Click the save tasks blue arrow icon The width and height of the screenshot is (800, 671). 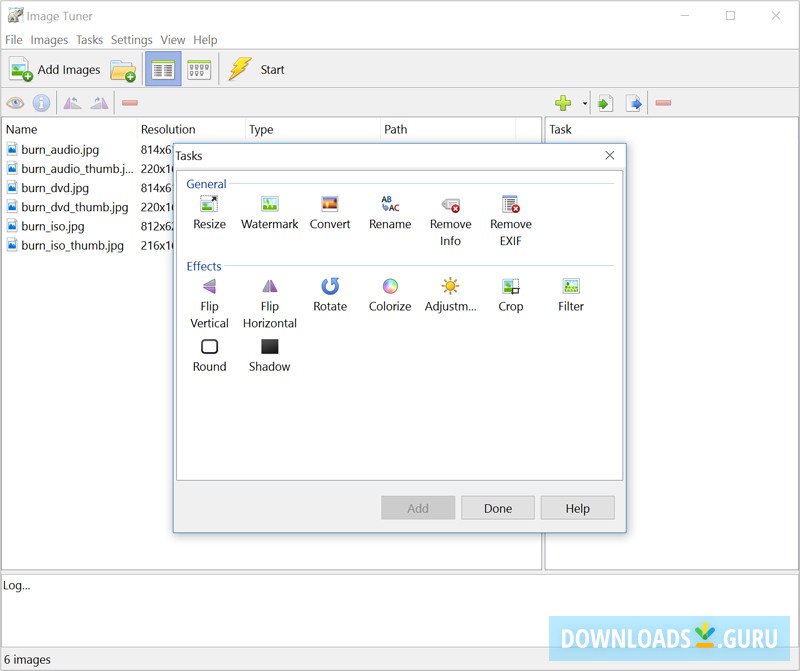click(634, 104)
